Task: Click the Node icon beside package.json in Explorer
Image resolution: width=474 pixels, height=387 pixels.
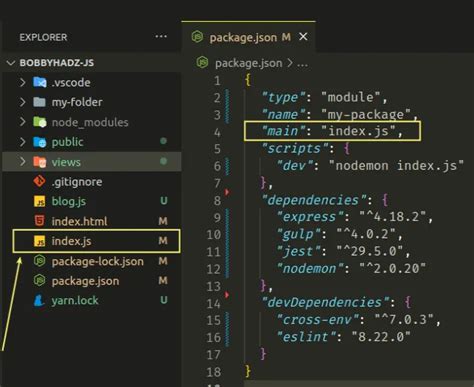Action: pyautogui.click(x=39, y=281)
